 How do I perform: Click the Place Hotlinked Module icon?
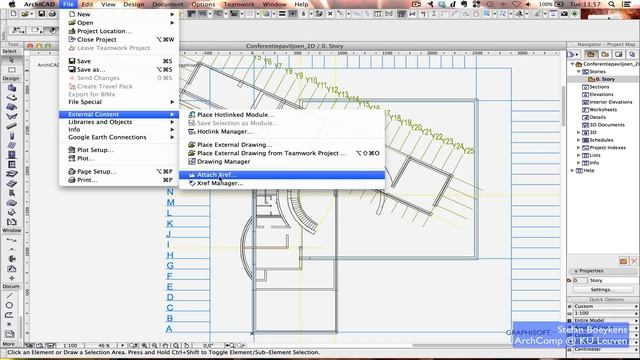tap(192, 115)
